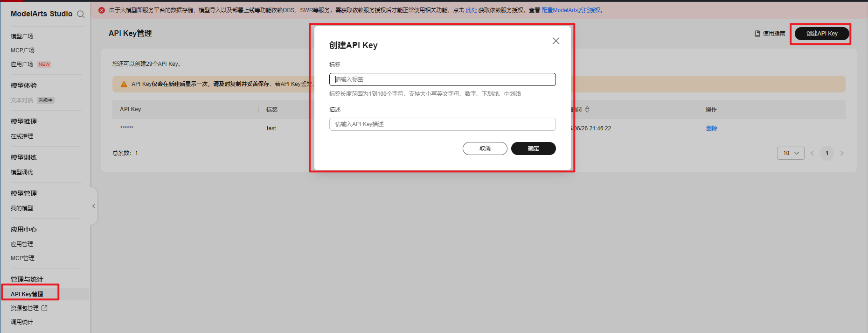Open the 使用指南 link

tap(774, 34)
